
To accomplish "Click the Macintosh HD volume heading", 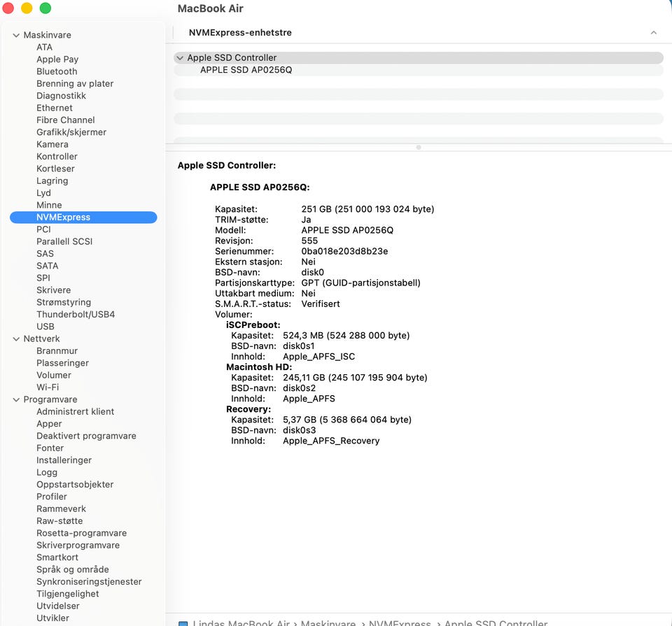I will (259, 367).
